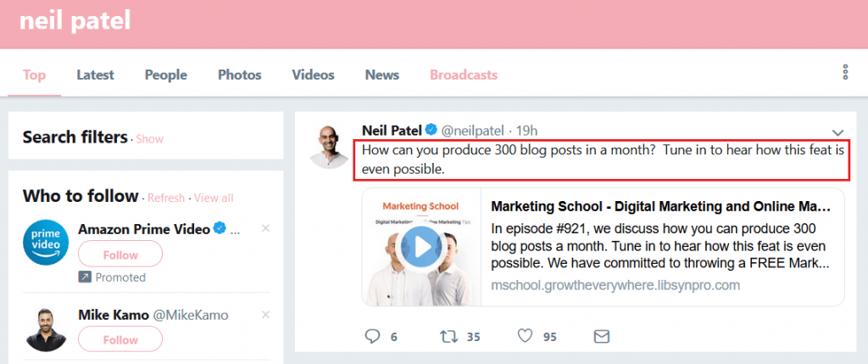Like Neil Patel's tweet
This screenshot has height=364, width=868.
coord(525,336)
